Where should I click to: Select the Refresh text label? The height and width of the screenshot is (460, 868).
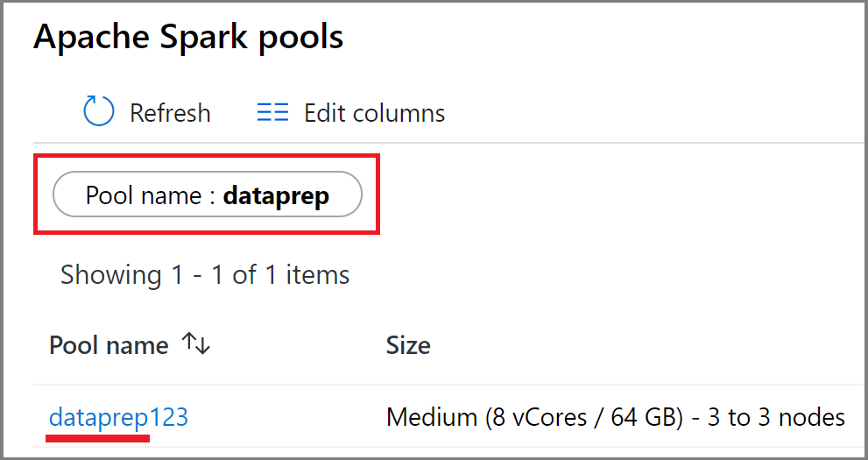click(170, 113)
